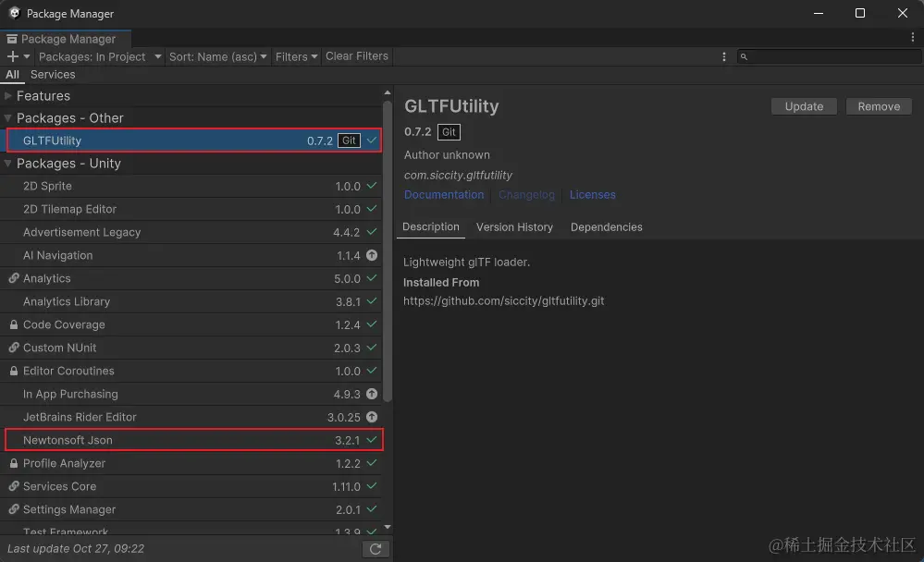Open the Dependencies tab

pyautogui.click(x=607, y=226)
